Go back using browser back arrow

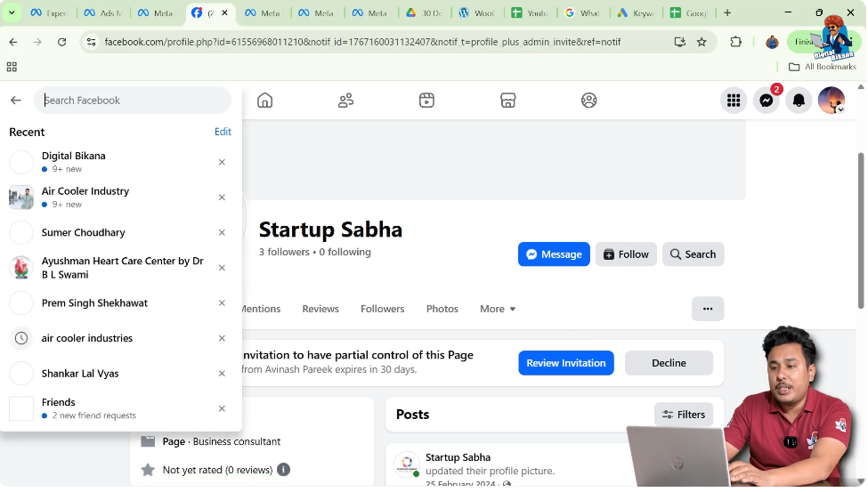13,42
